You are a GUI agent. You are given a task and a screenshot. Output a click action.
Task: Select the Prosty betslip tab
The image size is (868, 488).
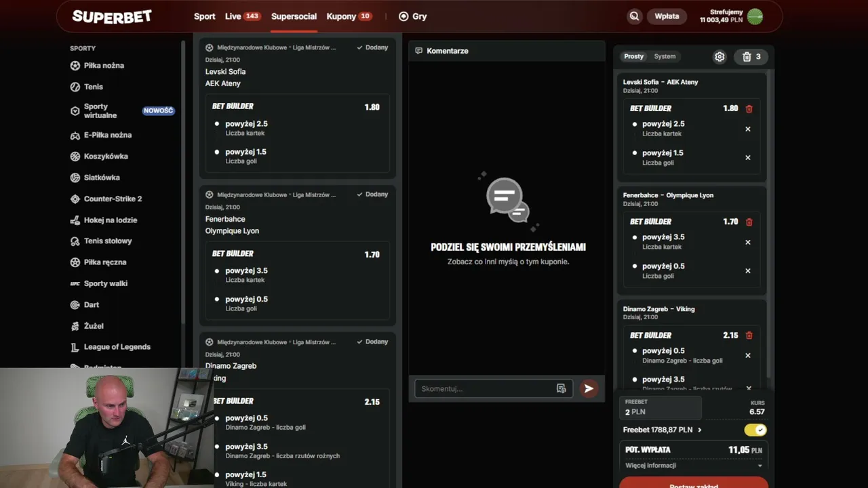(x=634, y=57)
